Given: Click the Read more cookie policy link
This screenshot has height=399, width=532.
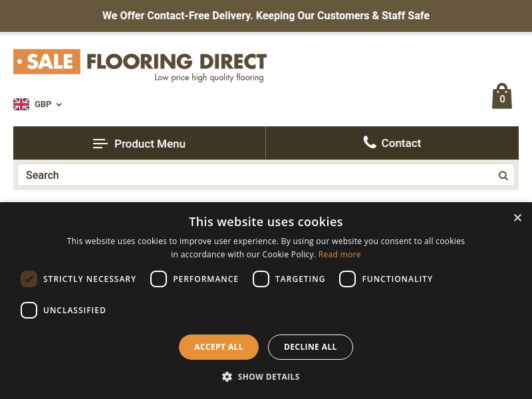Looking at the screenshot, I should 339,254.
